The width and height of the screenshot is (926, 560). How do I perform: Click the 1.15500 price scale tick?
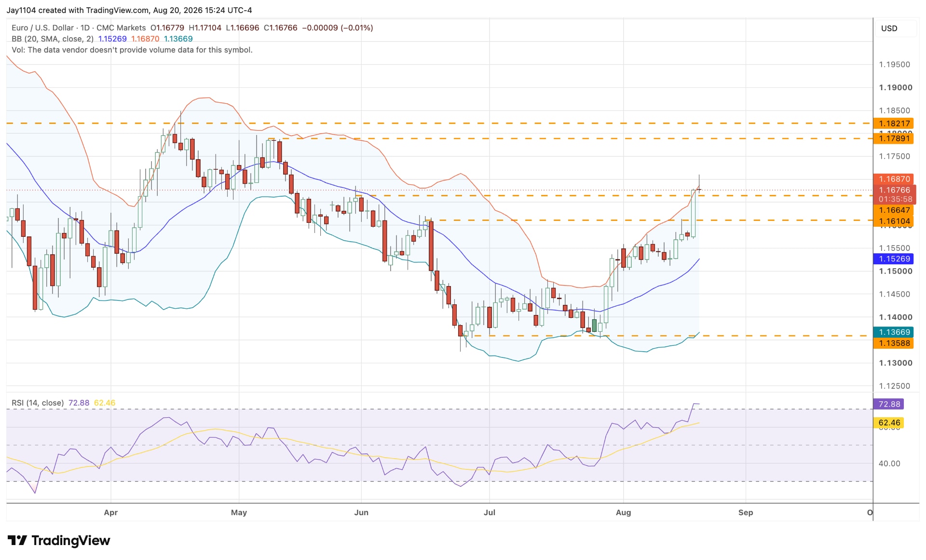tap(895, 248)
